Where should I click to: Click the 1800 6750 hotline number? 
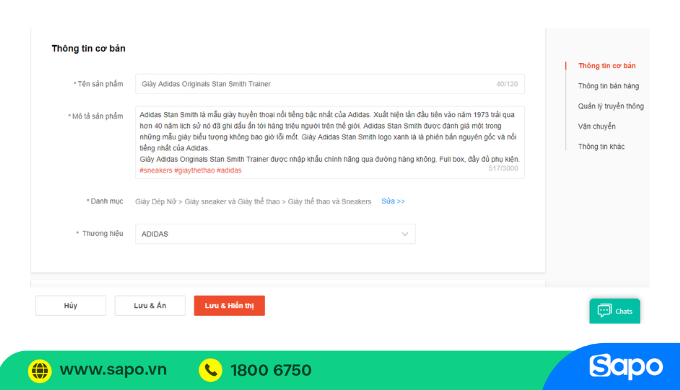pyautogui.click(x=271, y=370)
